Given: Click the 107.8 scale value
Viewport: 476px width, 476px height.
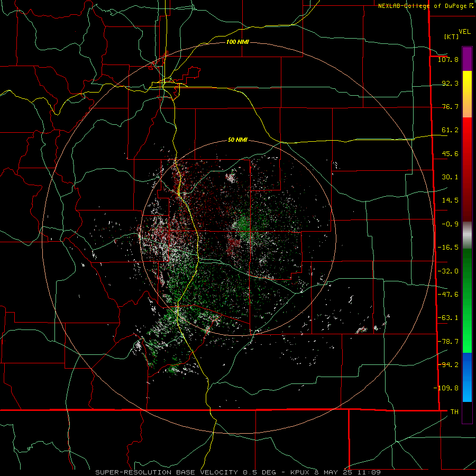Looking at the screenshot, I should (448, 59).
